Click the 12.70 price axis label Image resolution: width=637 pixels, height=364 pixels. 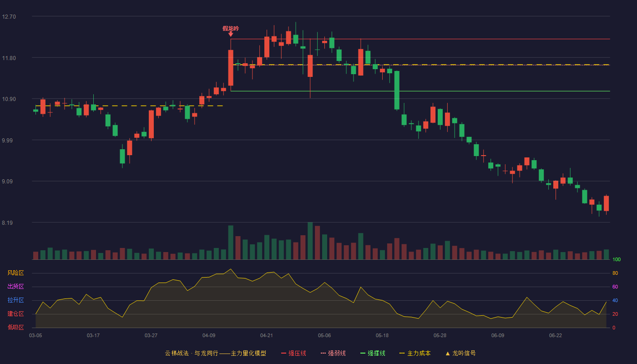pos(9,17)
